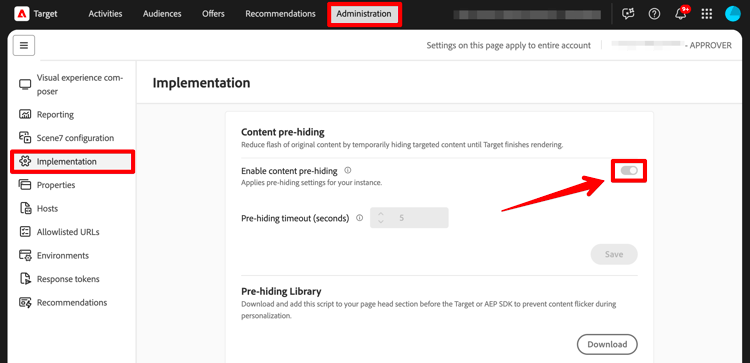Click the Allowlisted URLs checklist icon
This screenshot has width=750, height=363.
pyautogui.click(x=24, y=232)
